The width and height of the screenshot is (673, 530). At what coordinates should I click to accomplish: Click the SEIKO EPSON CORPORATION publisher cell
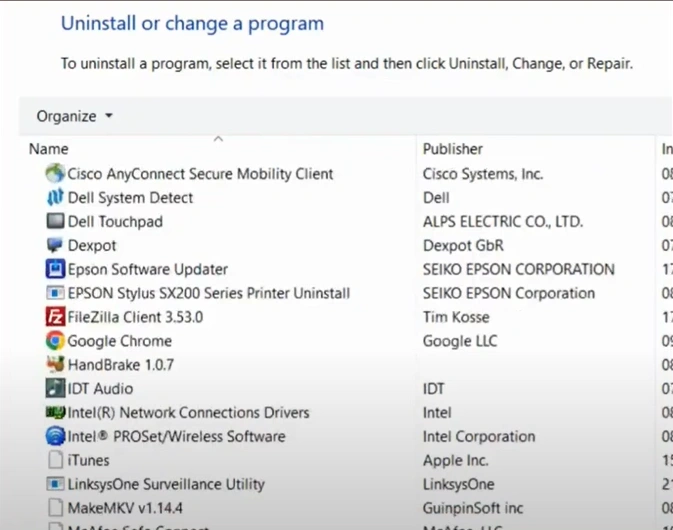[518, 269]
